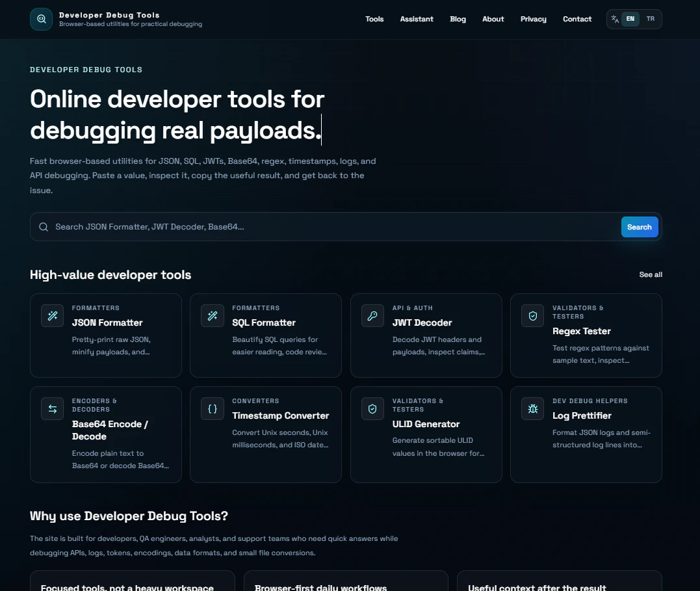Image resolution: width=700 pixels, height=591 pixels.
Task: Click the Base64 swap arrows icon
Action: (52, 409)
